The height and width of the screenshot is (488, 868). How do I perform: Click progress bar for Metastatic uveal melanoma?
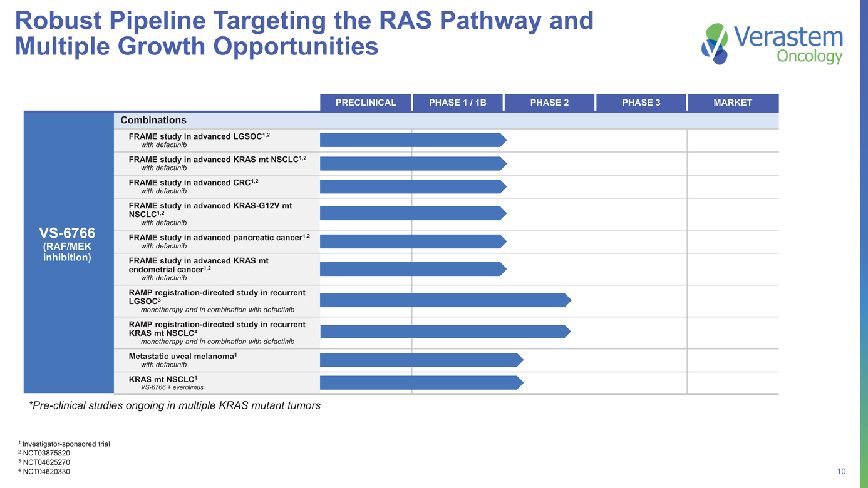(x=421, y=360)
